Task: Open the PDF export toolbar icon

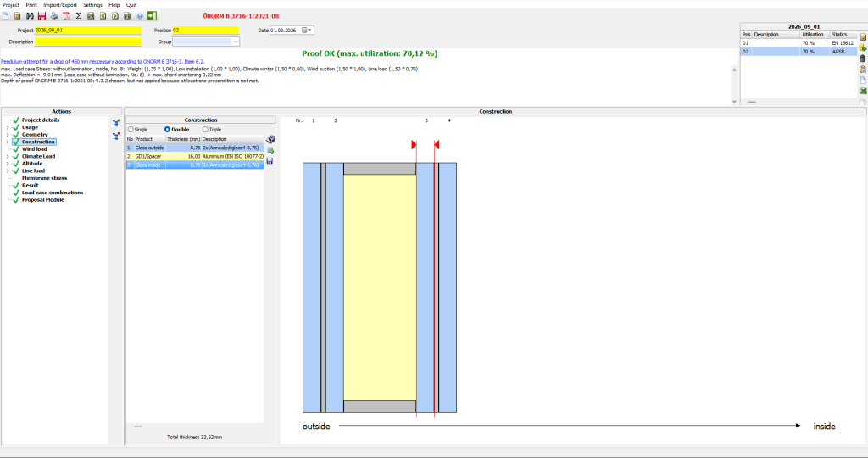Action: tap(66, 16)
